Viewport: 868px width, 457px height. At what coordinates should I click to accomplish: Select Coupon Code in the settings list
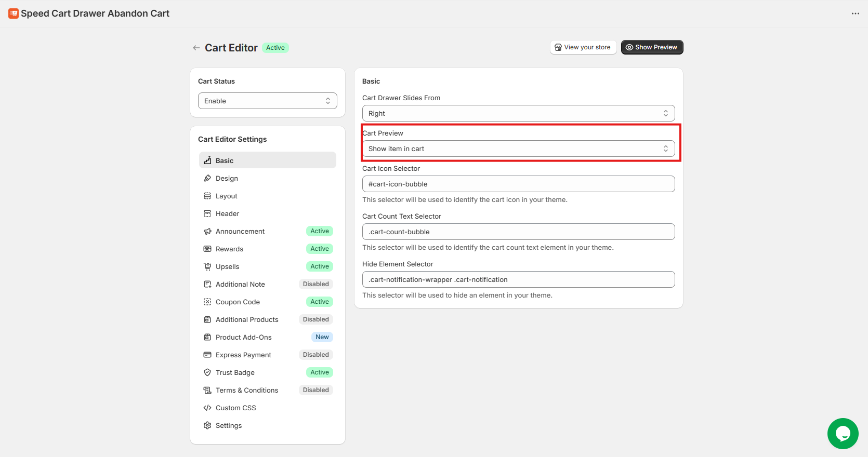coord(238,302)
